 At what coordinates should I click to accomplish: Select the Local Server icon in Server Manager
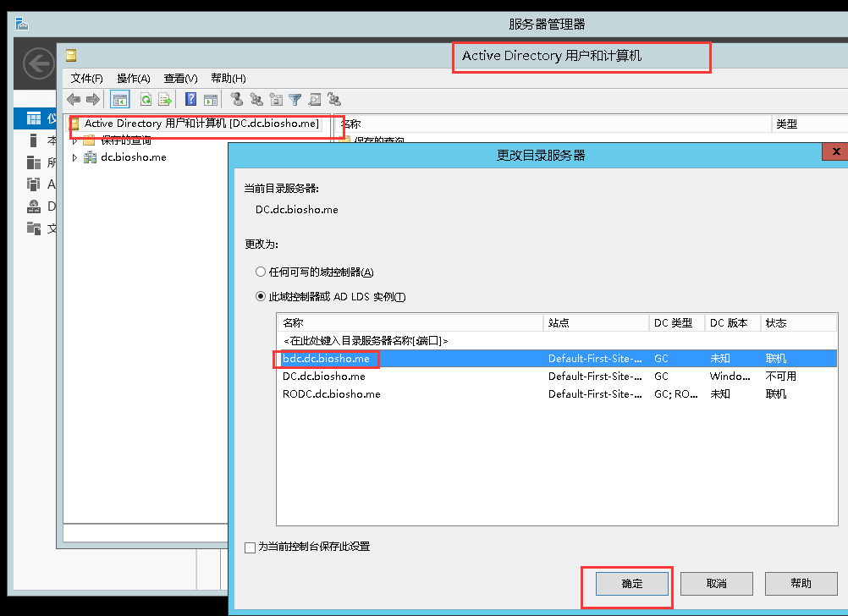click(x=34, y=140)
